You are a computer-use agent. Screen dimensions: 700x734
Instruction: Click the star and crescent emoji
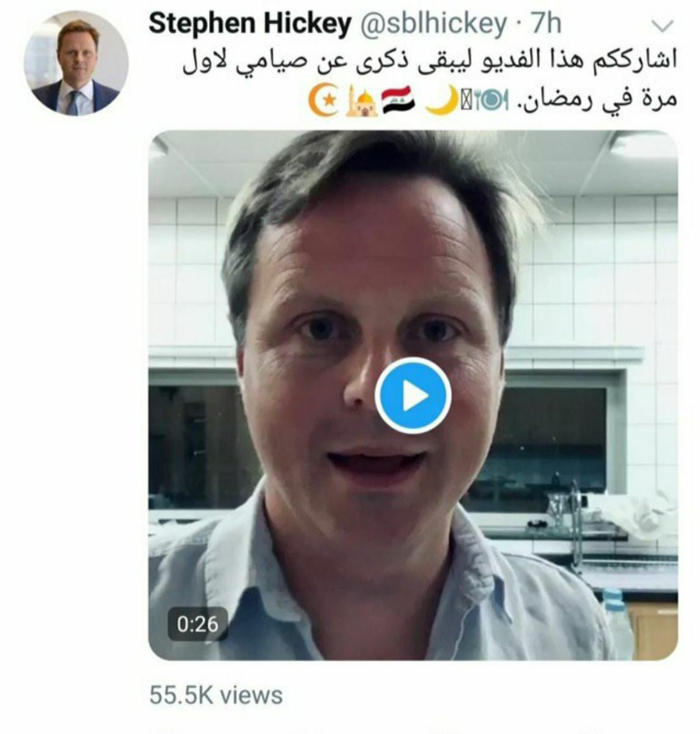click(322, 102)
